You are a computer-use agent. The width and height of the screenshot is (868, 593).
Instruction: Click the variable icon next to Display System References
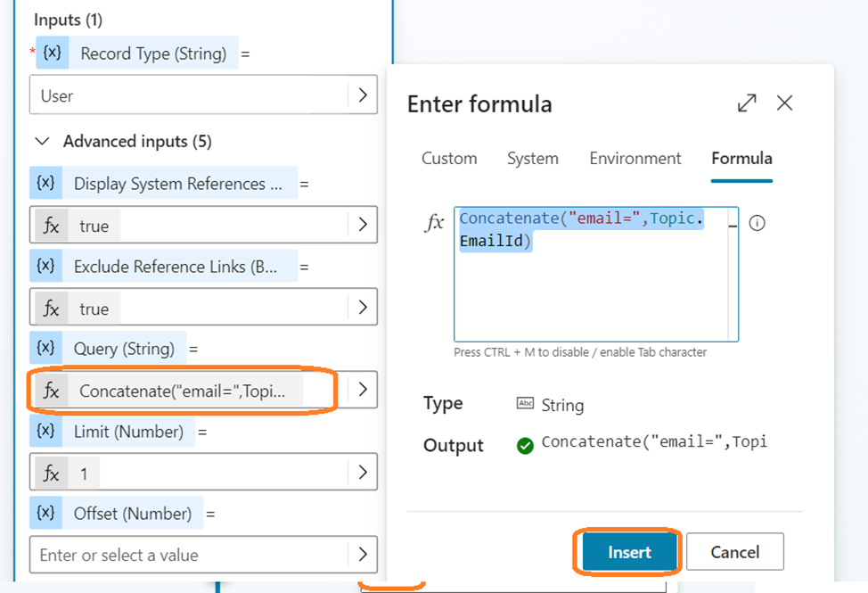(45, 184)
